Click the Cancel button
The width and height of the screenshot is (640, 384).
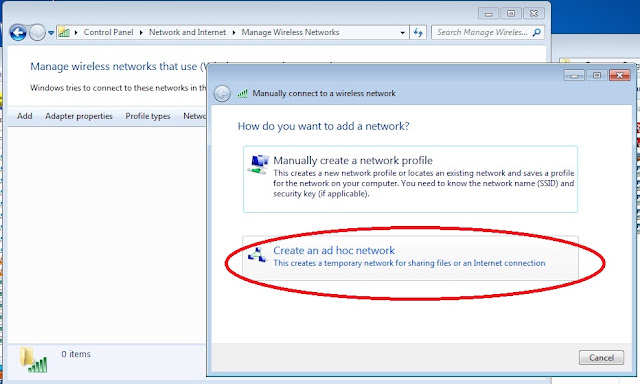[601, 357]
